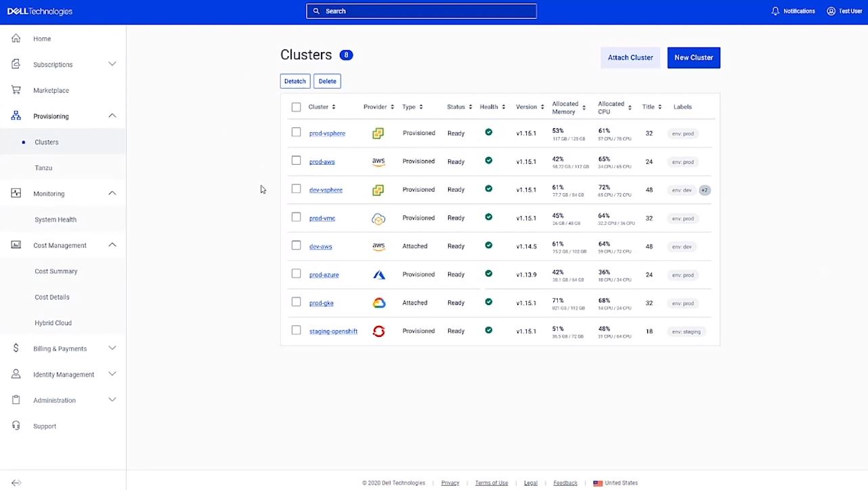Click the Azure provider icon for prod-azure
868x490 pixels.
click(x=378, y=274)
